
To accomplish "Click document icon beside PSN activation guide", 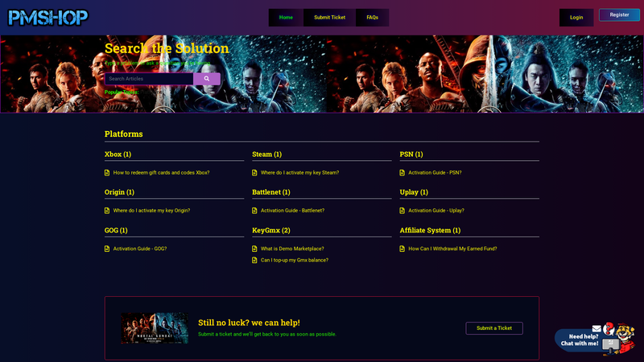I will tap(402, 173).
